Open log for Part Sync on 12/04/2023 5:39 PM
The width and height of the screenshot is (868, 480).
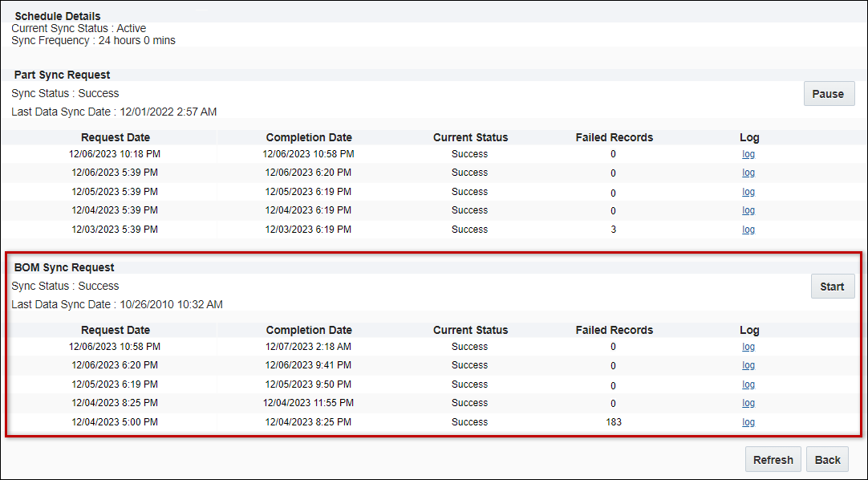(x=748, y=210)
